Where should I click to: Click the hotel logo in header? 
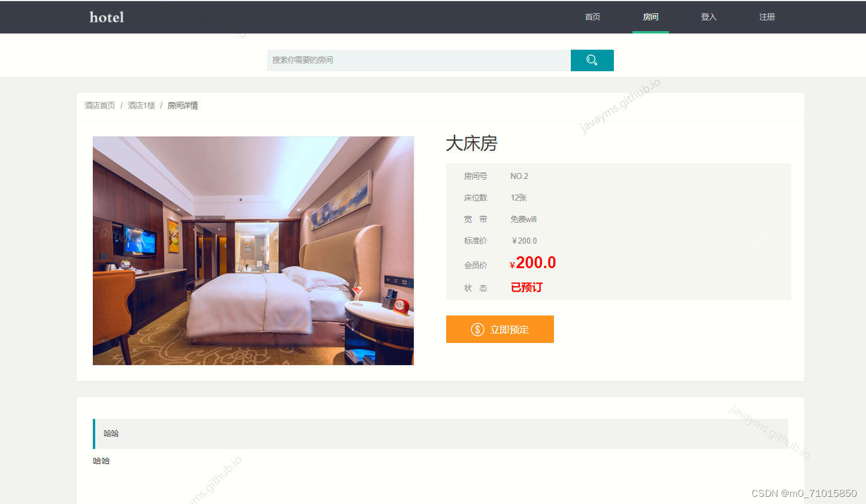[x=107, y=17]
